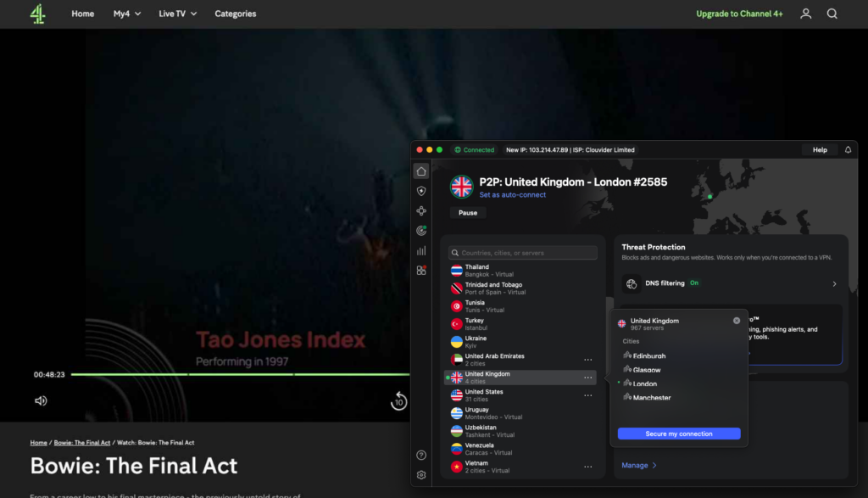Open the Live TV dropdown menu
The width and height of the screenshot is (868, 498).
click(x=178, y=14)
